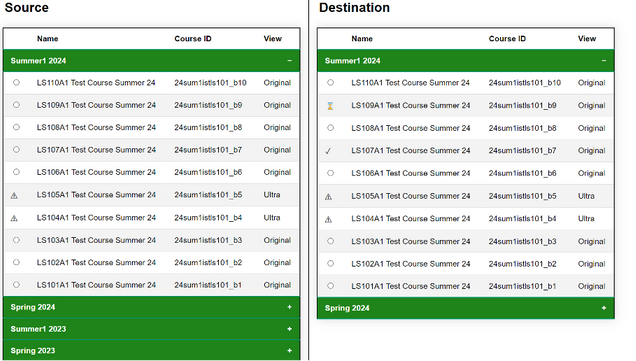
Task: Click warning icon for LS105A1 in Destination
Action: (x=329, y=197)
